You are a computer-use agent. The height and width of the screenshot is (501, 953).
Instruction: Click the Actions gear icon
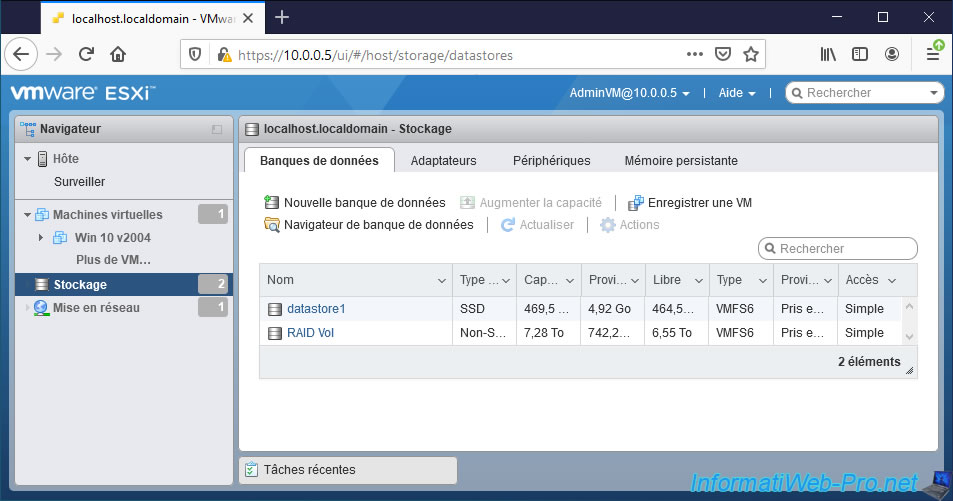point(608,225)
